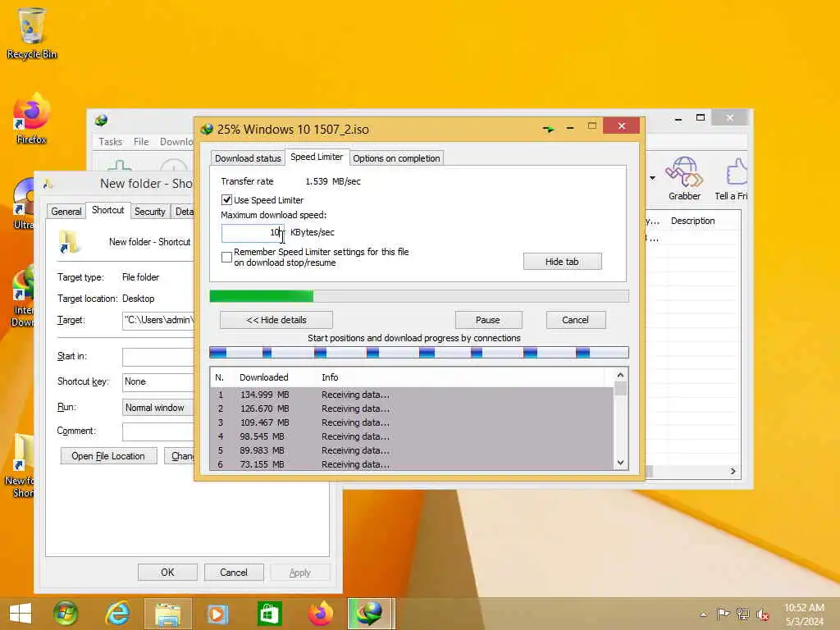Open Run combo box Normal window

pyautogui.click(x=157, y=408)
